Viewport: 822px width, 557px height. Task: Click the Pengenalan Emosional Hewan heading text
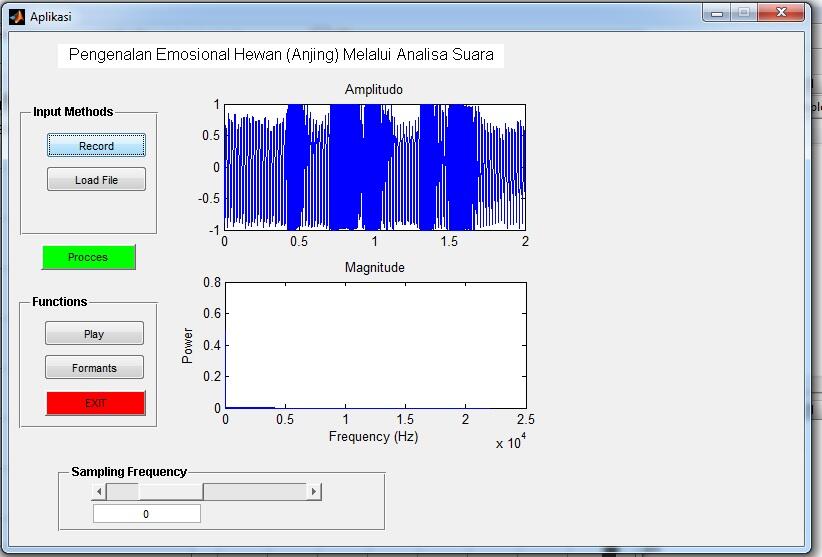[x=281, y=55]
